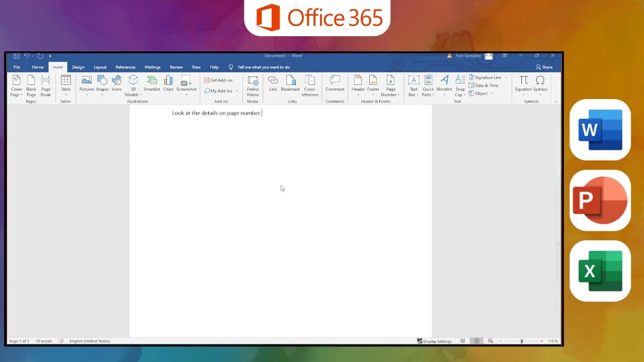Open the Layout tab
This screenshot has width=644, height=362.
click(x=100, y=67)
